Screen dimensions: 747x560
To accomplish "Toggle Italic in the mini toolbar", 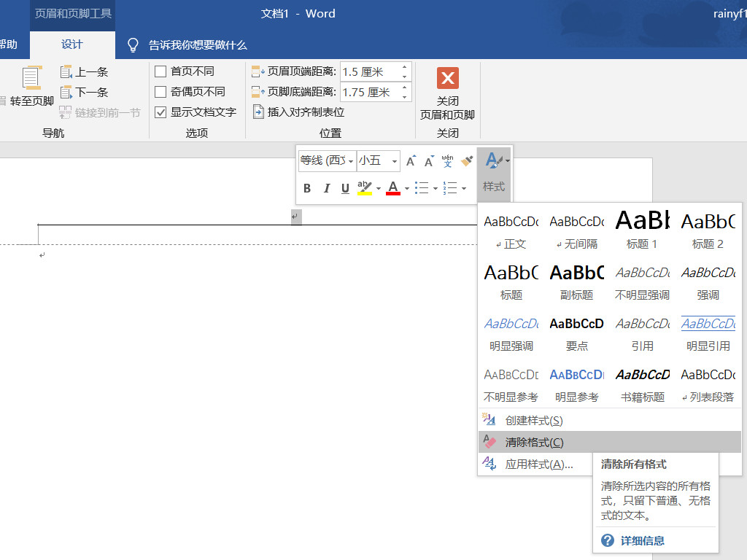I will point(326,188).
